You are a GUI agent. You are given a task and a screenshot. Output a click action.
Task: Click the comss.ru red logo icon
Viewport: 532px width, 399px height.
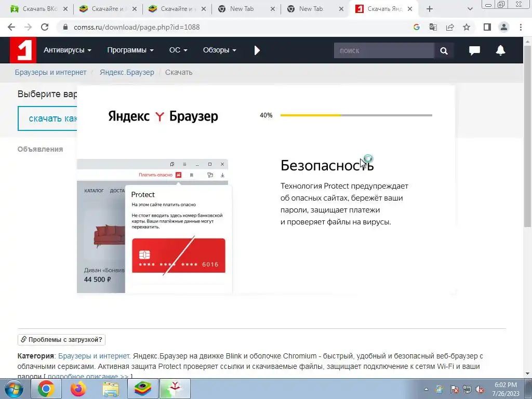(23, 50)
